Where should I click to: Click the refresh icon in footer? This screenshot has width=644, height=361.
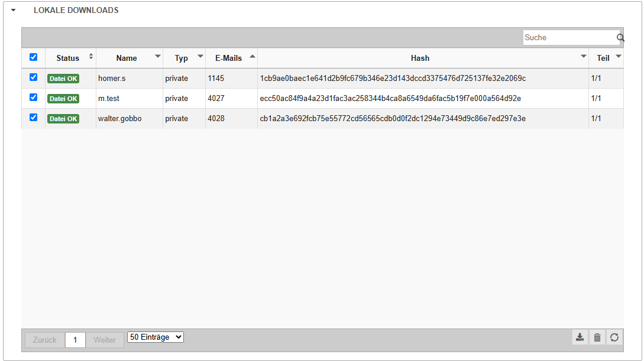tap(614, 337)
